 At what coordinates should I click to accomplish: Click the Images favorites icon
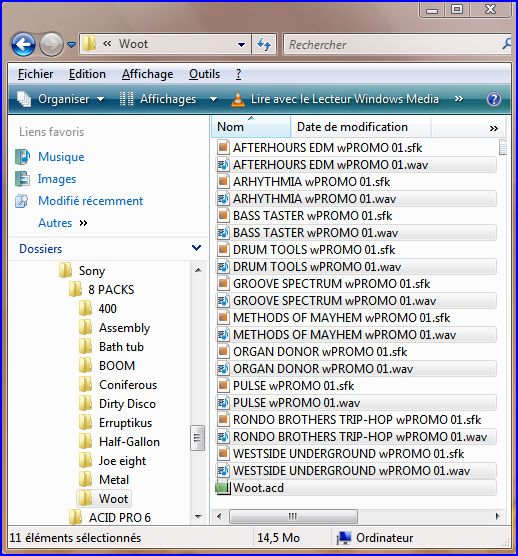(22, 179)
